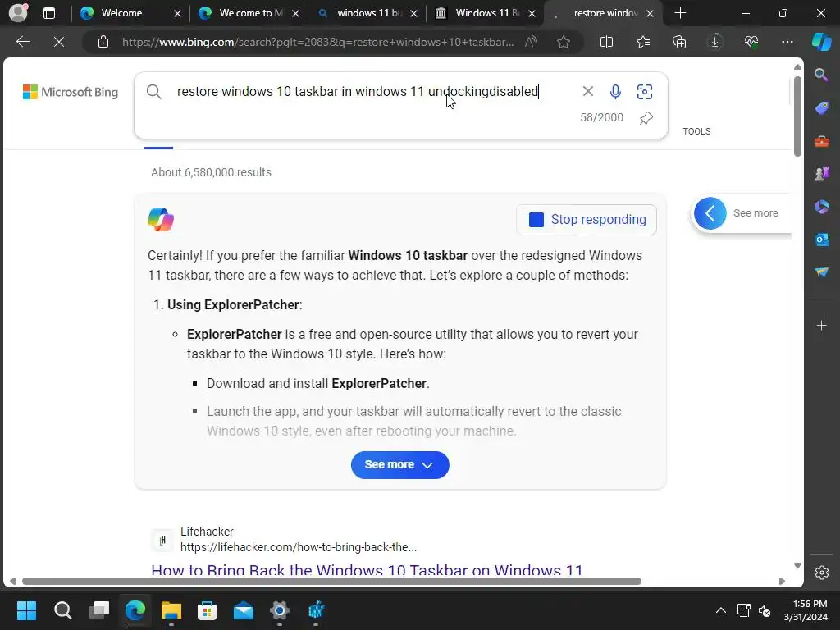The width and height of the screenshot is (840, 630).
Task: Open sidebar Microsoft 365 icon
Action: coord(821,206)
